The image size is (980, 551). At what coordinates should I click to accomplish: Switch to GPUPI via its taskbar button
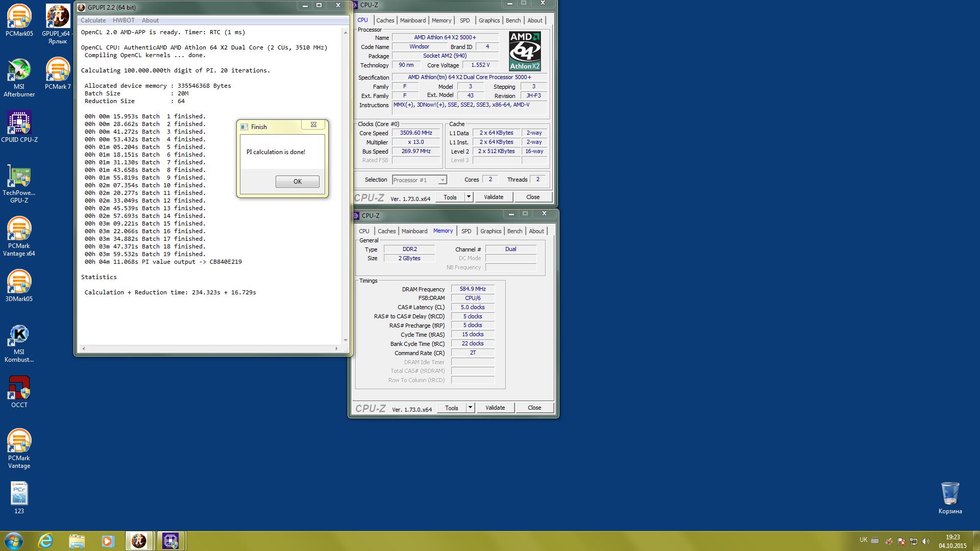point(139,541)
